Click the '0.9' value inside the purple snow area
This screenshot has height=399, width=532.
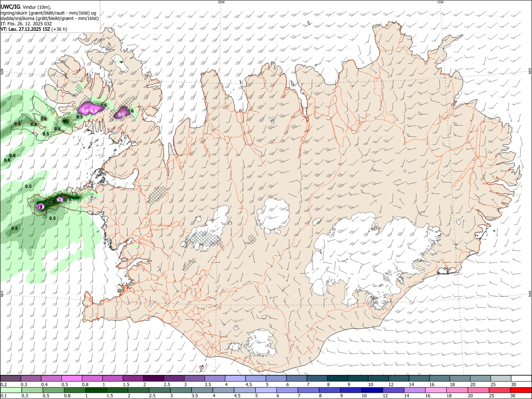coord(94,111)
